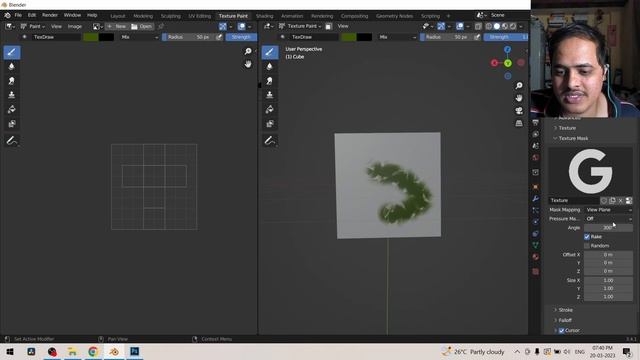
Task: Toggle radius pen pressure in the image editor header
Action: point(219,37)
